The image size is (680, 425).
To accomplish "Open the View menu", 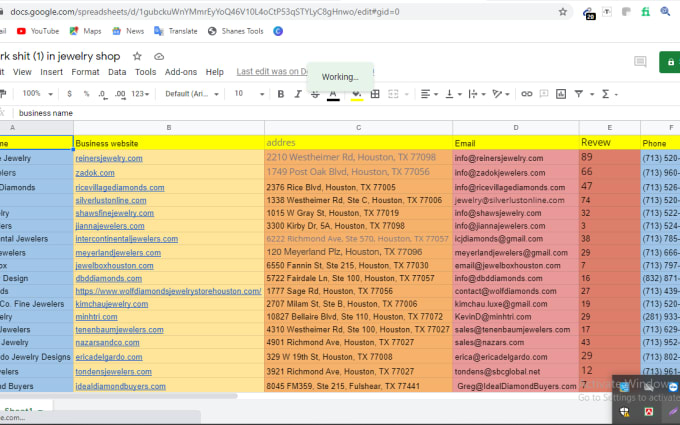I will click(22, 72).
